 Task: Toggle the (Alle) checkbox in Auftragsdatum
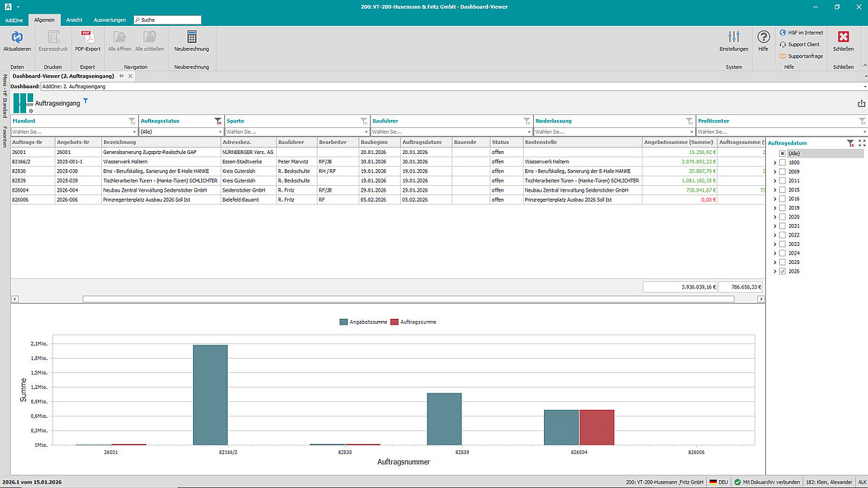click(x=783, y=153)
